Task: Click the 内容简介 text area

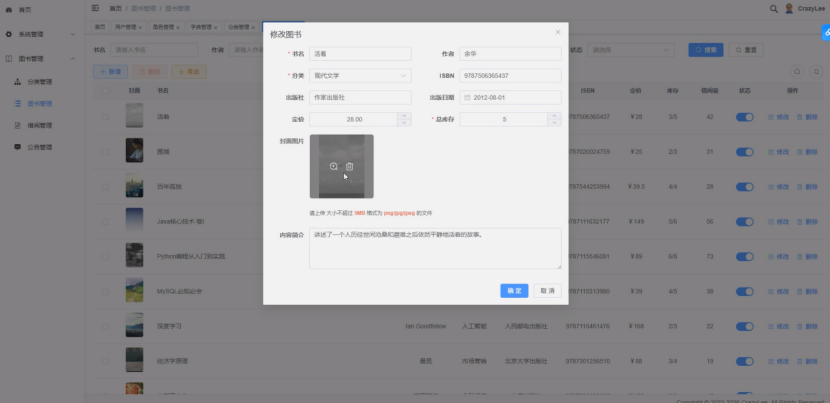Action: [435, 248]
